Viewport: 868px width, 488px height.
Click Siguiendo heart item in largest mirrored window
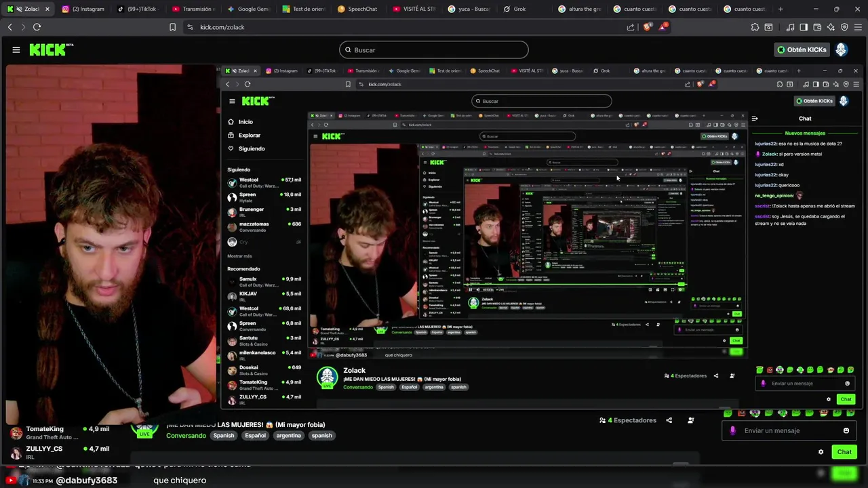coord(246,148)
